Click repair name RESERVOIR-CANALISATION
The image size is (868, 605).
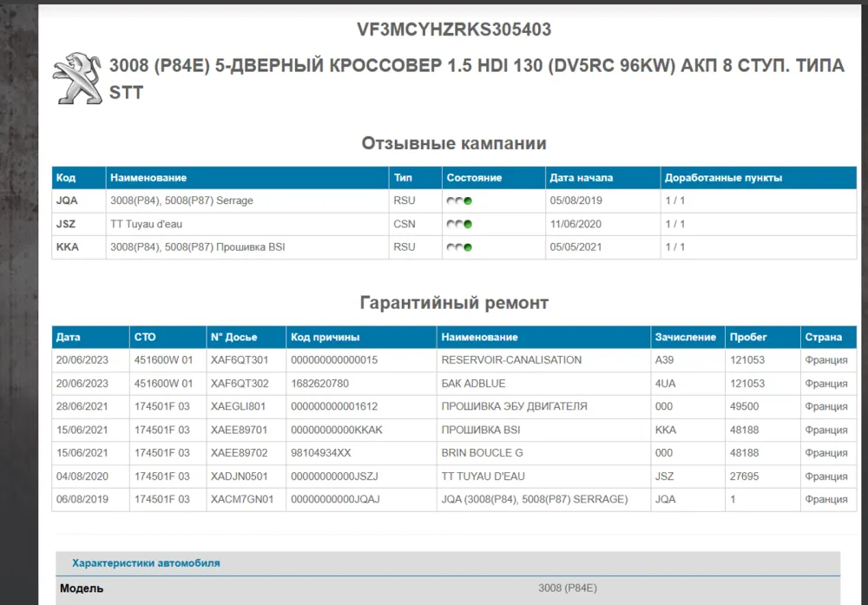click(511, 360)
